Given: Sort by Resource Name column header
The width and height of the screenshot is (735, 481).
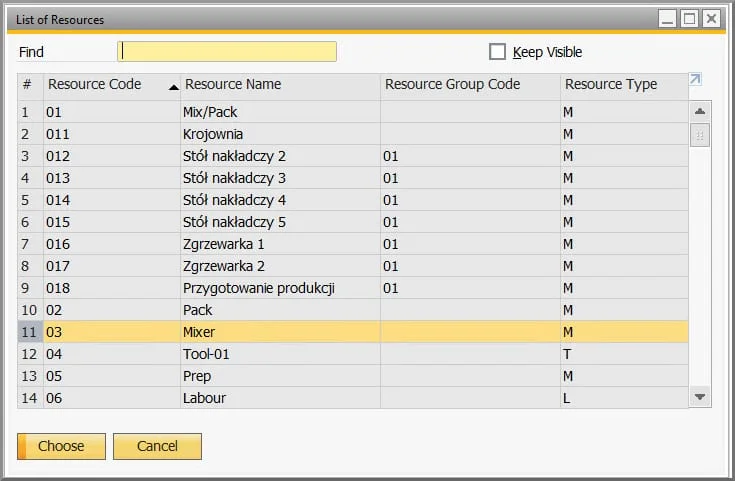Looking at the screenshot, I should pos(280,85).
